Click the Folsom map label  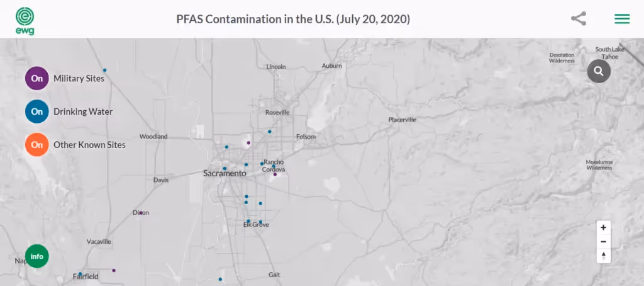pyautogui.click(x=306, y=137)
